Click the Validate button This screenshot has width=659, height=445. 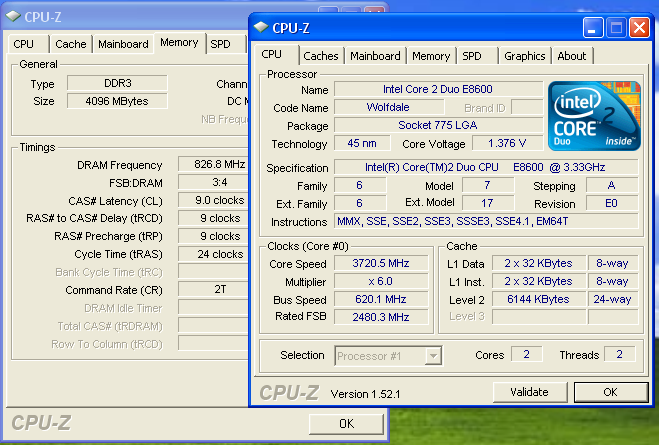pos(530,392)
